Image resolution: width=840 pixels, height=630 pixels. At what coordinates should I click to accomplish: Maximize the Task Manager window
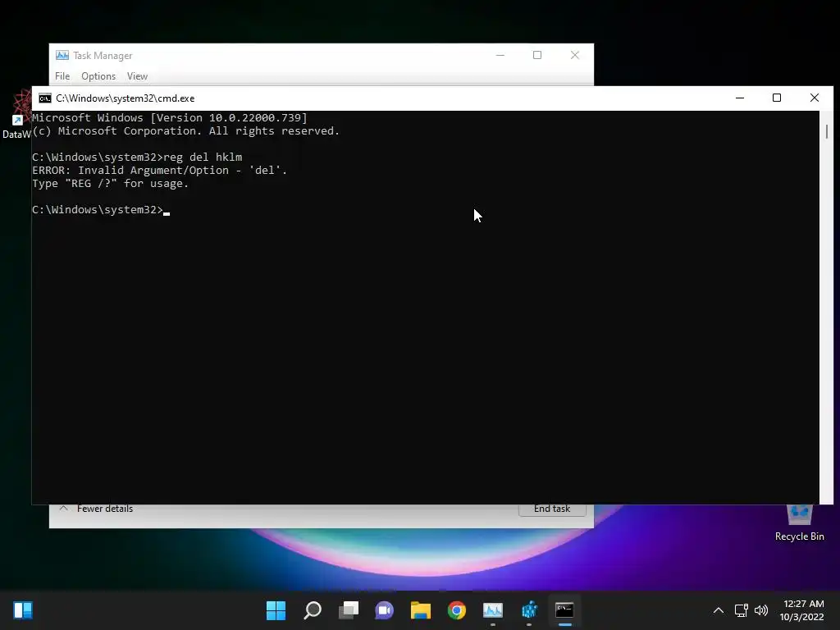pos(537,55)
